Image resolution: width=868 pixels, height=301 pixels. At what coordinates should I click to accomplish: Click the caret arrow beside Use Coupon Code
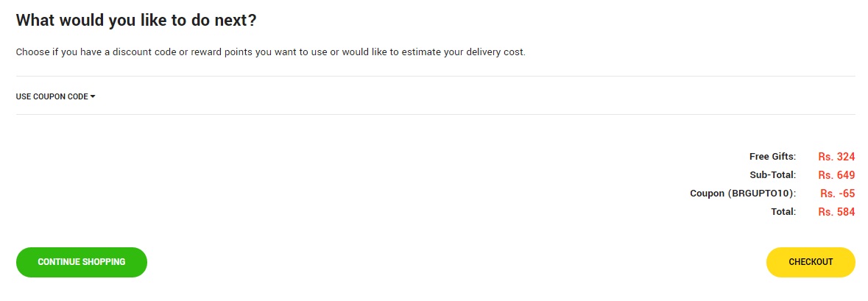click(x=93, y=96)
